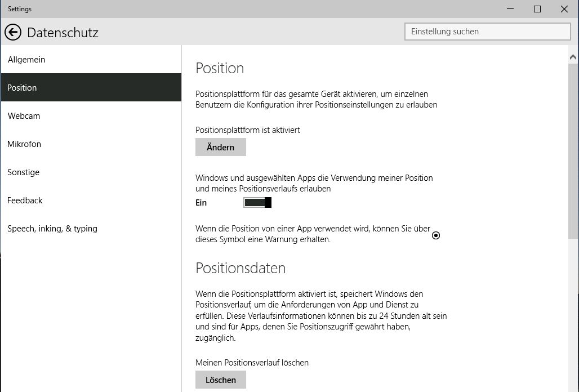The image size is (579, 392).
Task: Click the Datenschutz page title
Action: pos(63,33)
